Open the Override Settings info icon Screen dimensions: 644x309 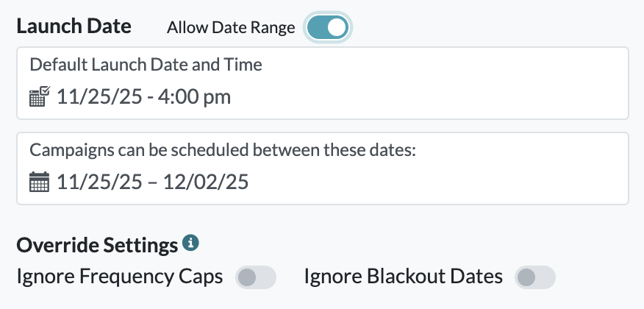(190, 243)
